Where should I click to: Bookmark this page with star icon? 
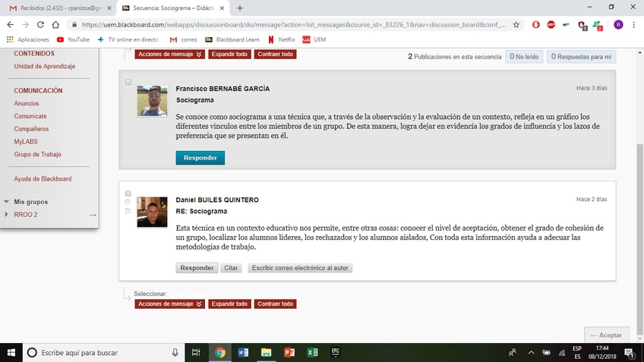click(516, 24)
